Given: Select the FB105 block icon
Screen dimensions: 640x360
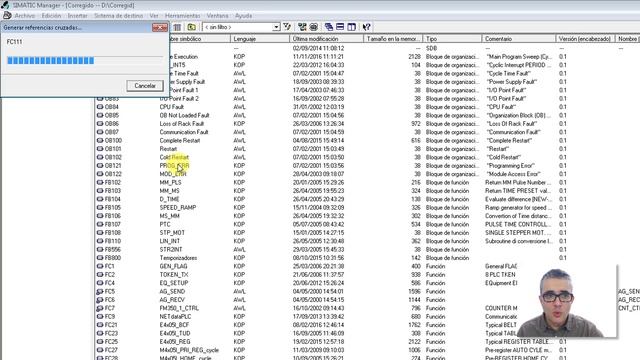Looking at the screenshot, I should click(100, 207).
